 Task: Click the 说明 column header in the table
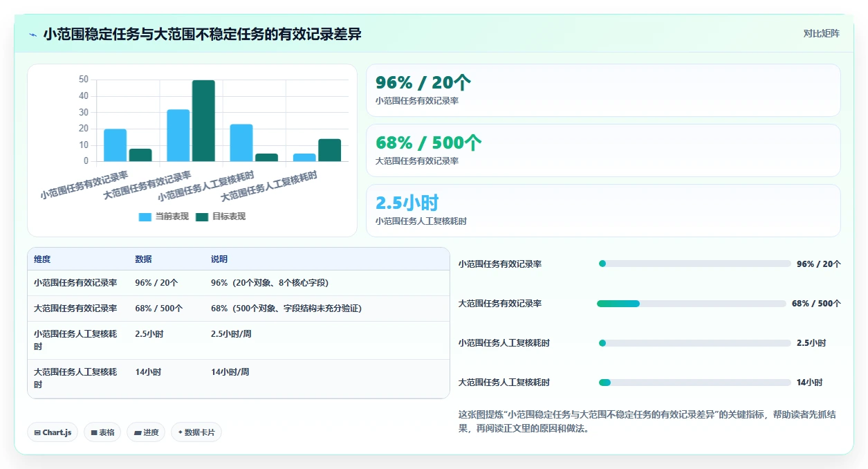219,259
